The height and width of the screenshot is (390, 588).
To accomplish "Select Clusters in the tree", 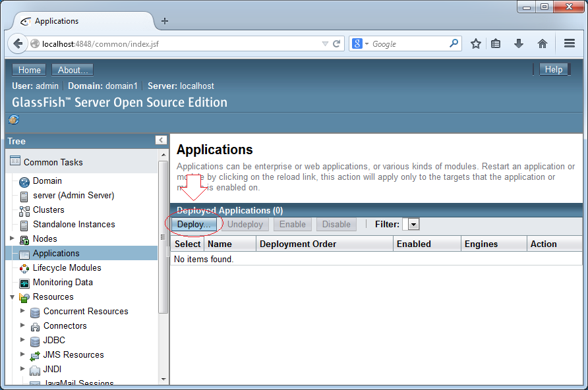I will [x=49, y=209].
